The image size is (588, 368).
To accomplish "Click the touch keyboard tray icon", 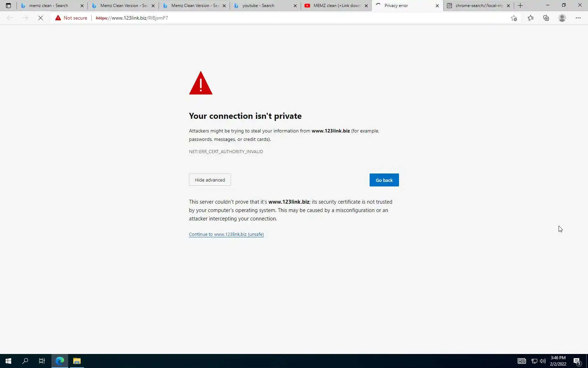I will coord(522,361).
